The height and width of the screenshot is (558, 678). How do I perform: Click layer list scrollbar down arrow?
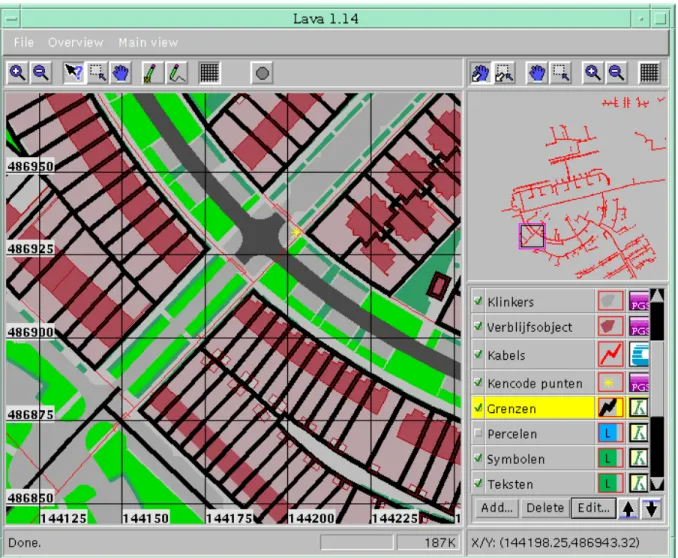657,484
